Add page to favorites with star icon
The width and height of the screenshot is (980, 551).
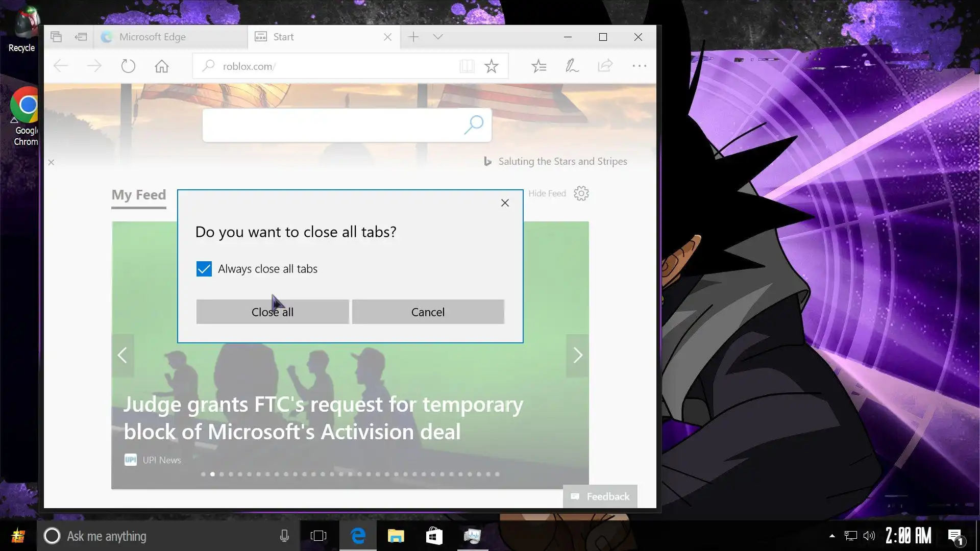click(x=492, y=66)
